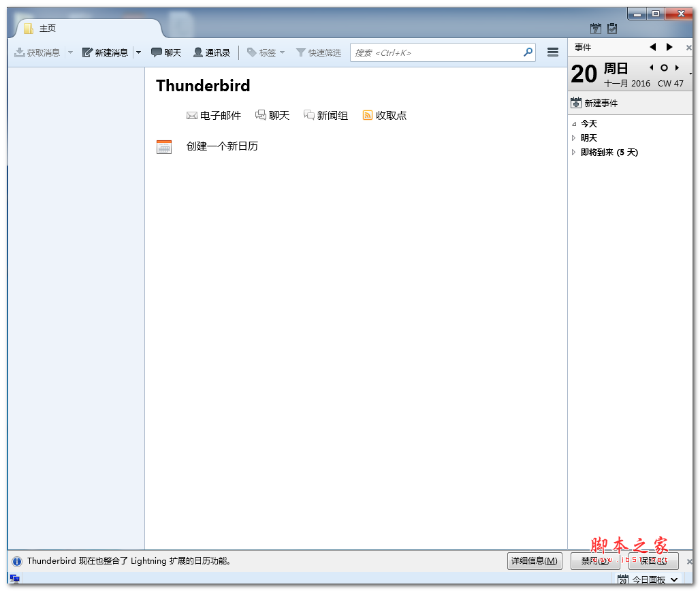Open the Chat (聊天) toolbar button

(166, 52)
